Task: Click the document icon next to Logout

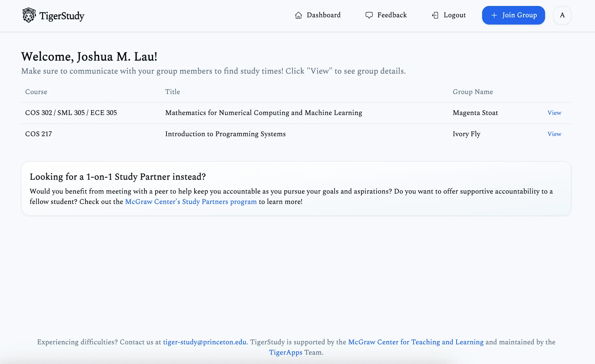Action: coord(435,15)
